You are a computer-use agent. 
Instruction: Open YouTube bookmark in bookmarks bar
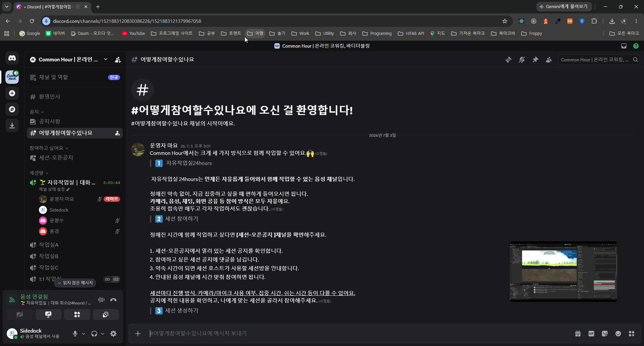133,34
